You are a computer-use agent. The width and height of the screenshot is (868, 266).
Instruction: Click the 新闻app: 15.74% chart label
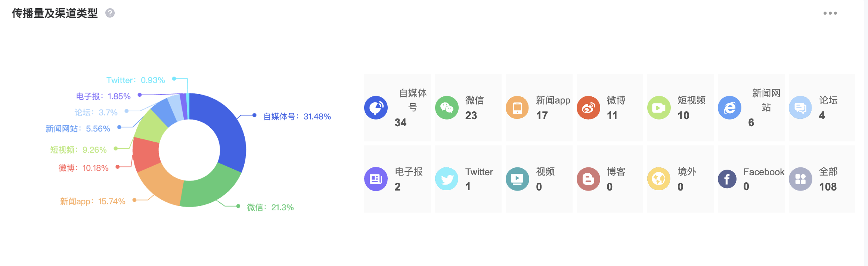pyautogui.click(x=93, y=201)
